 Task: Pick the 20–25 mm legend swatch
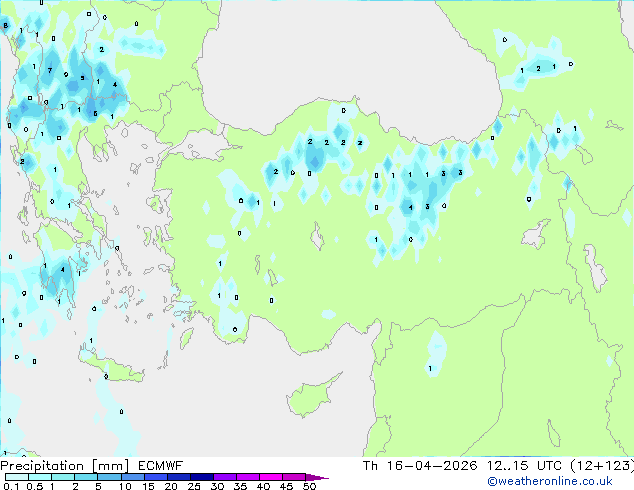coord(178,477)
